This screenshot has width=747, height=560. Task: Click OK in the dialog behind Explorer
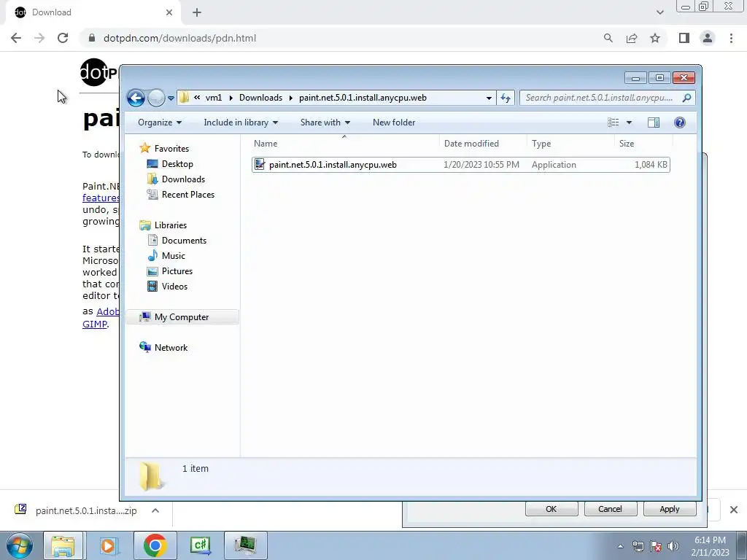pos(551,509)
